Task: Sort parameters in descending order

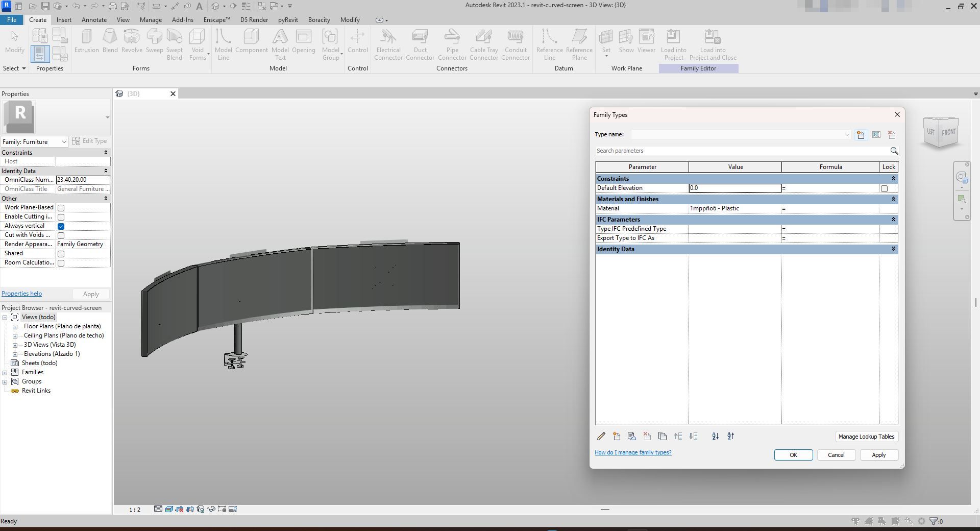Action: coord(730,436)
